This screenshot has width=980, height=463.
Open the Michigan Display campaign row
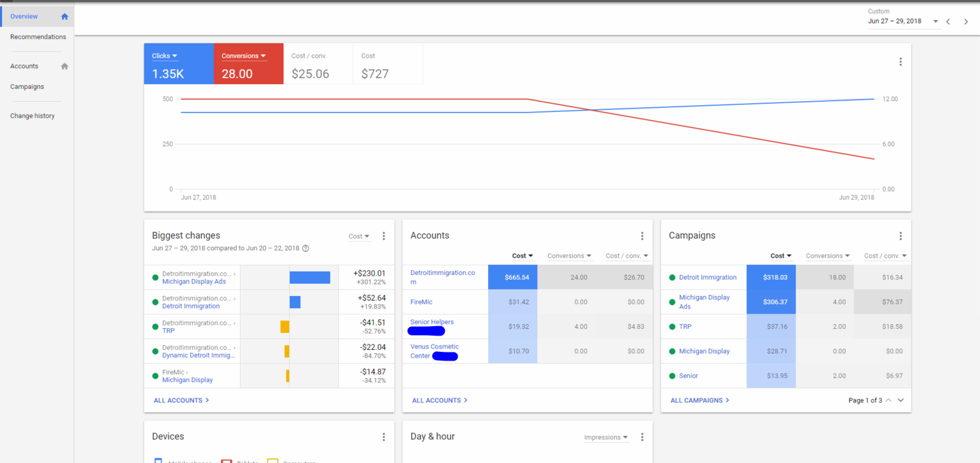(x=704, y=351)
